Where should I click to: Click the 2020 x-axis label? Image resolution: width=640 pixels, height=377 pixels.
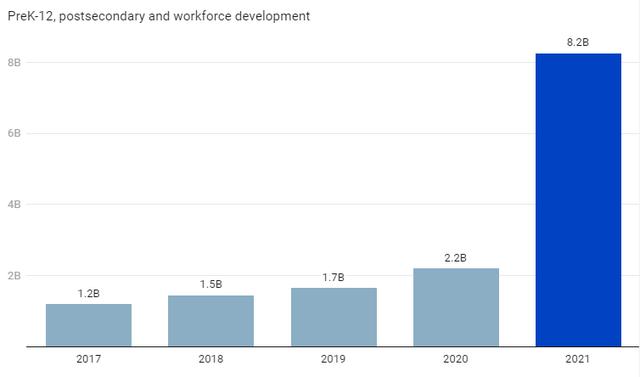456,359
